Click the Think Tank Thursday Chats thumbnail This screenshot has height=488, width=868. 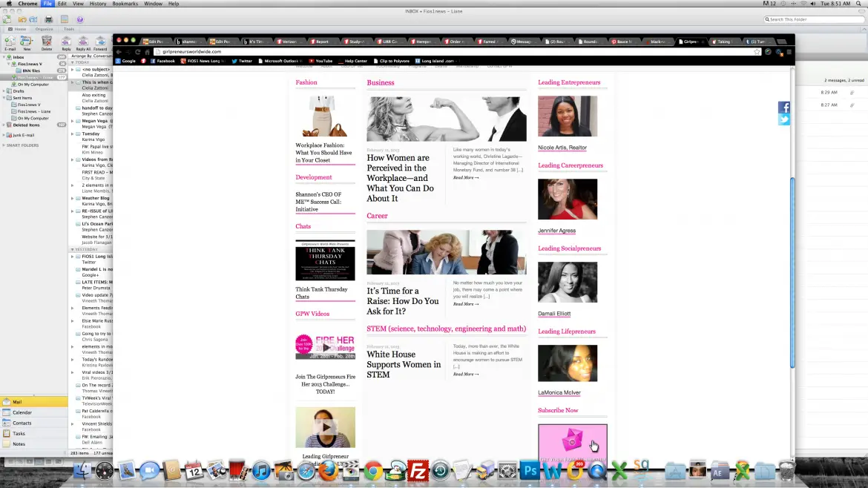coord(325,260)
